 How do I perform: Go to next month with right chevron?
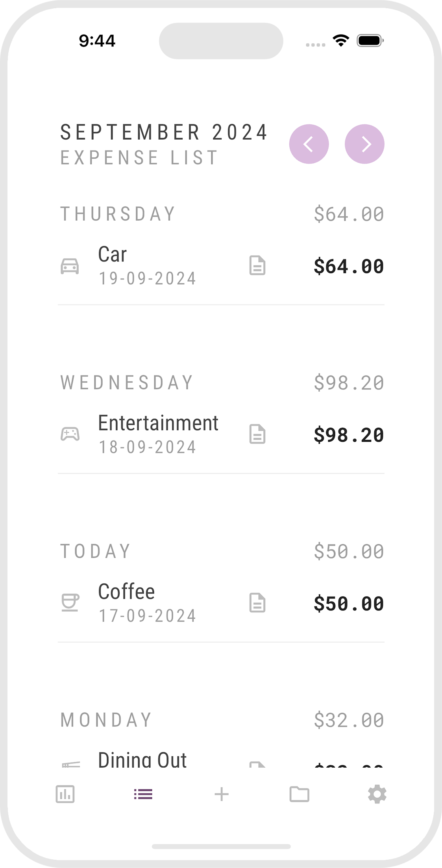[x=364, y=144]
